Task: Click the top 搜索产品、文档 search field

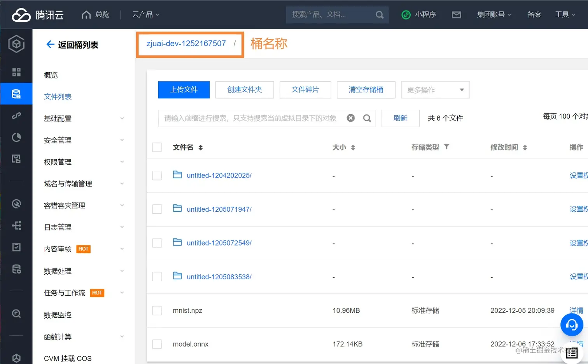Action: pos(338,15)
